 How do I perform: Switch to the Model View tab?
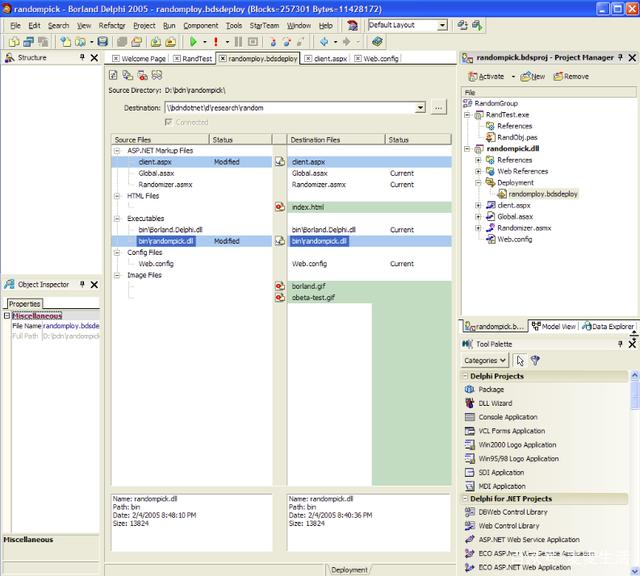(x=554, y=326)
